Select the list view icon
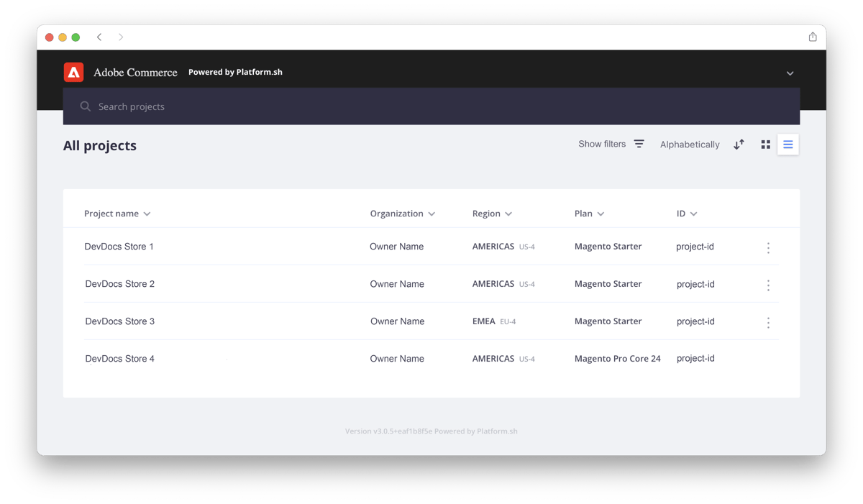This screenshot has height=504, width=863. click(788, 144)
